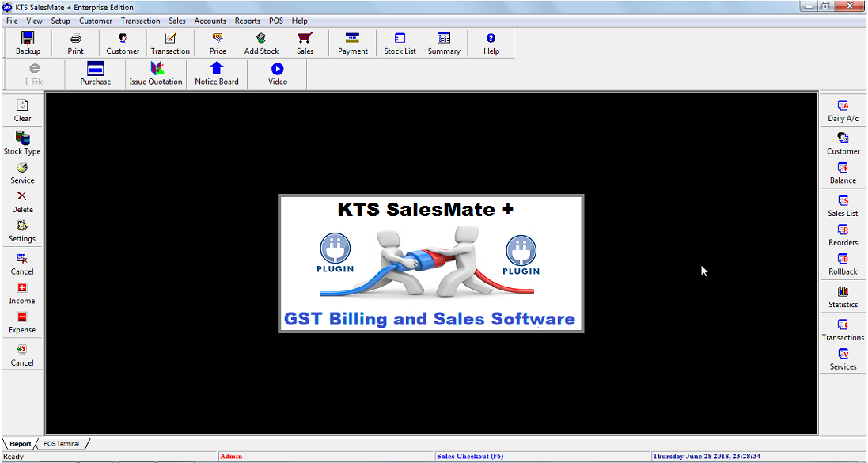Screen dimensions: 868x463
Task: Play the Video toolbar icon
Action: pyautogui.click(x=278, y=69)
